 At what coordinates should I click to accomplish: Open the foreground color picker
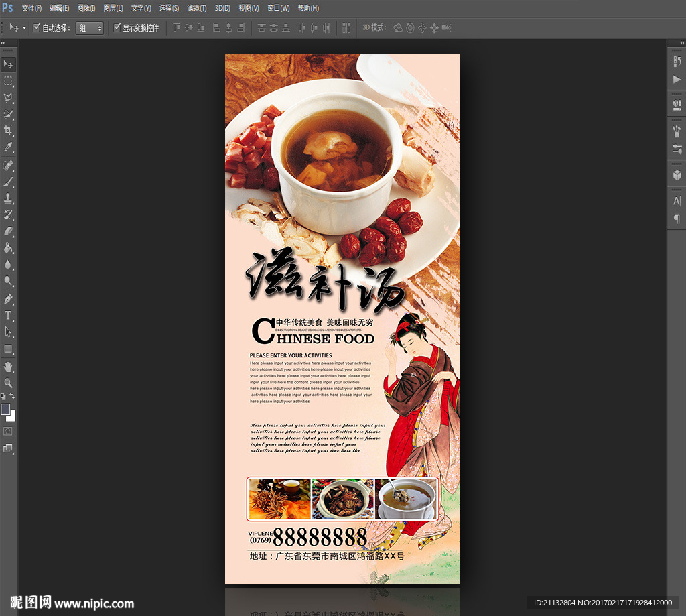coord(5,409)
